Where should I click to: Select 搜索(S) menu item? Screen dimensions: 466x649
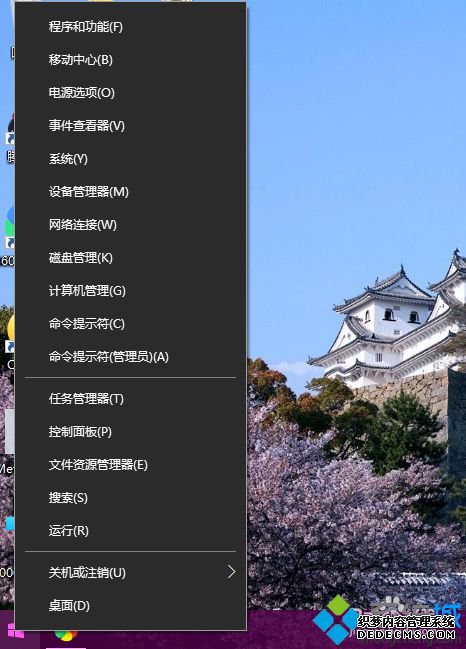(131, 498)
